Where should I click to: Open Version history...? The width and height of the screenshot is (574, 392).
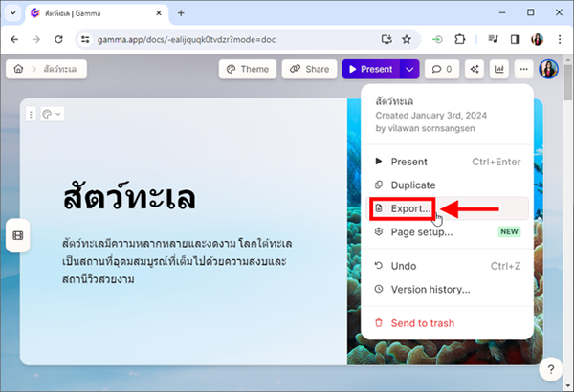point(447,289)
